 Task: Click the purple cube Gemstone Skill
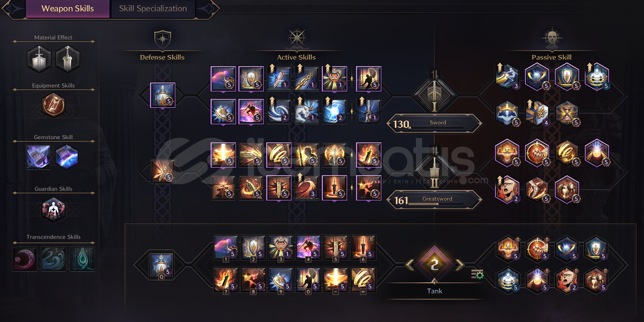pos(38,157)
